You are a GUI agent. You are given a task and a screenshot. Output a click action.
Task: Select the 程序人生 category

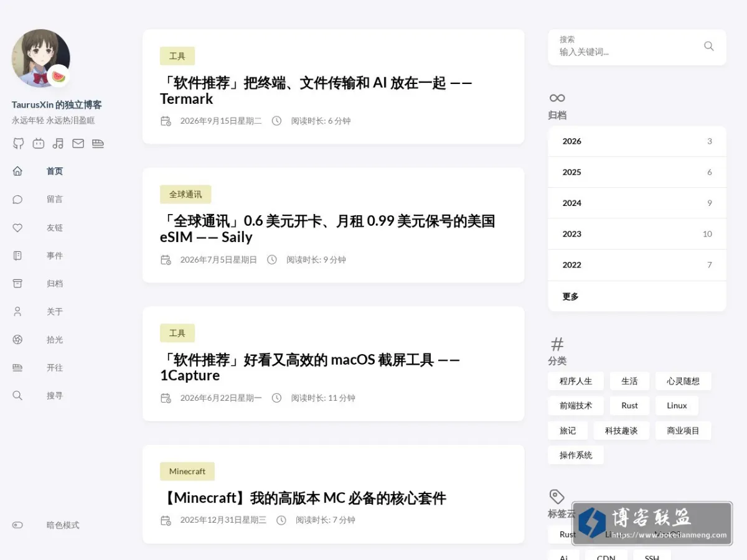[576, 381]
